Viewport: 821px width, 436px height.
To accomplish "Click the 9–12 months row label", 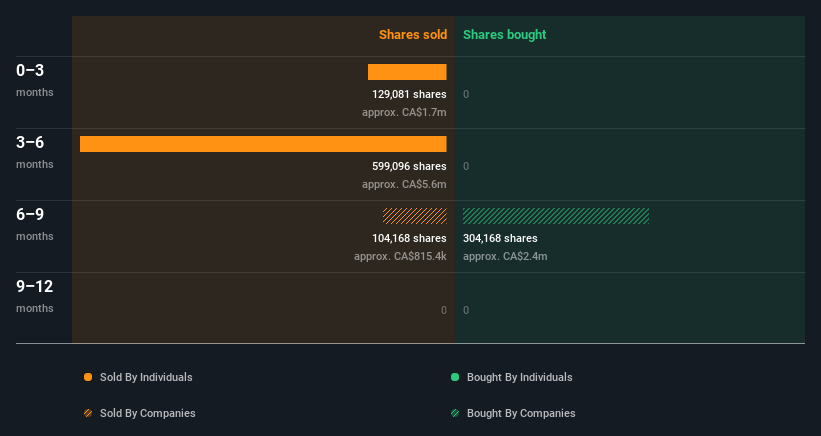I will pyautogui.click(x=35, y=296).
